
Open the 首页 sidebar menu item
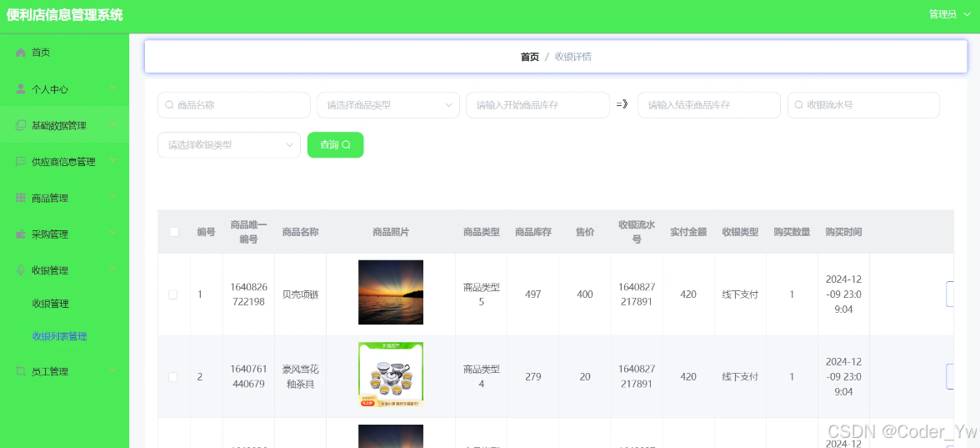click(64, 53)
